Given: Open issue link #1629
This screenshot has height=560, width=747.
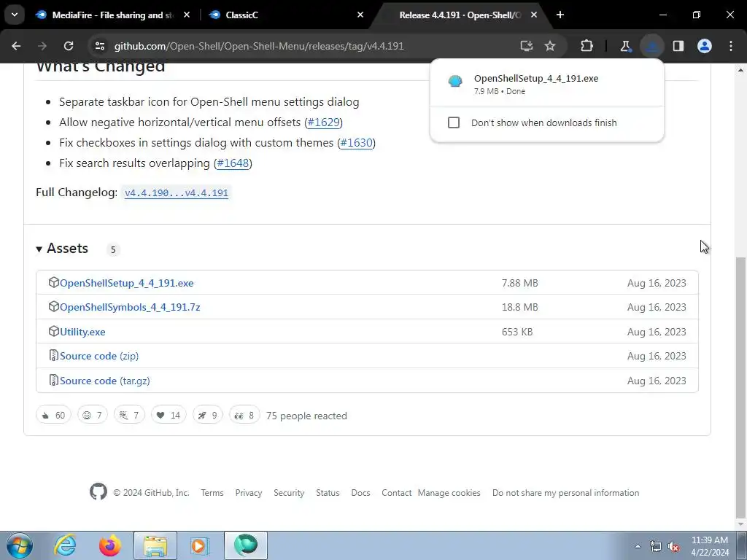Looking at the screenshot, I should tap(323, 122).
